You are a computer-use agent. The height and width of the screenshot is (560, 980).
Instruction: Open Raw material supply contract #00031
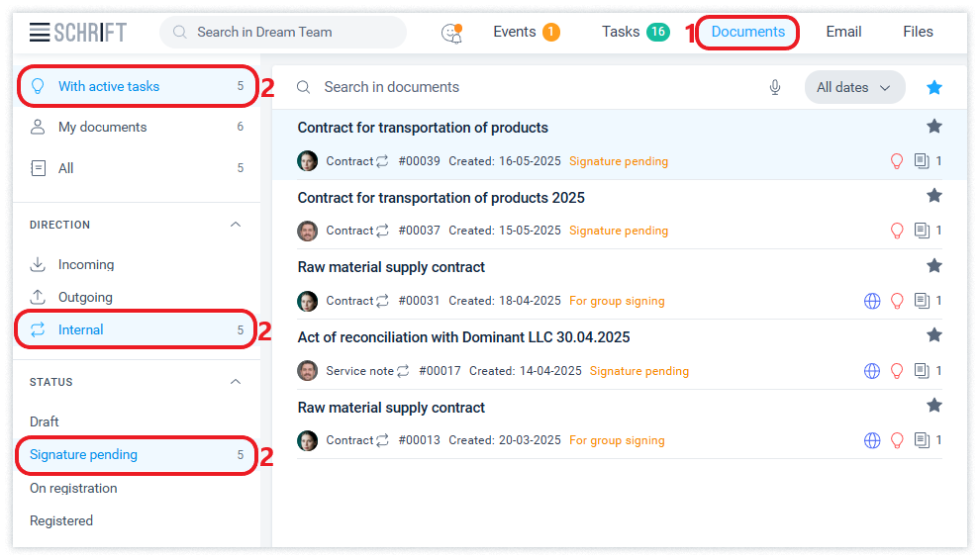pos(391,267)
